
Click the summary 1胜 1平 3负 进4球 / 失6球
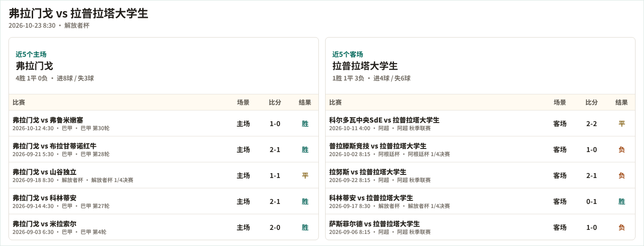point(371,78)
